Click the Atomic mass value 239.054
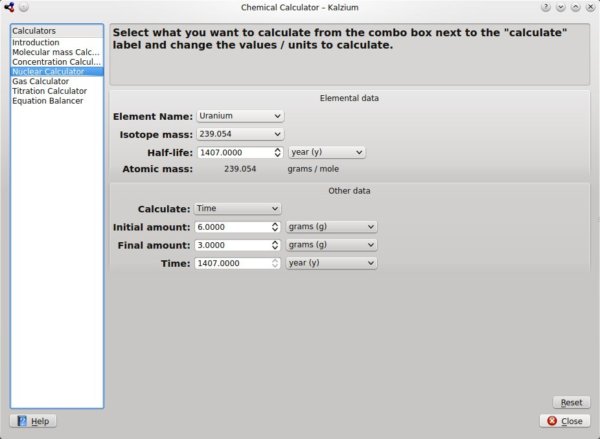 (x=240, y=169)
